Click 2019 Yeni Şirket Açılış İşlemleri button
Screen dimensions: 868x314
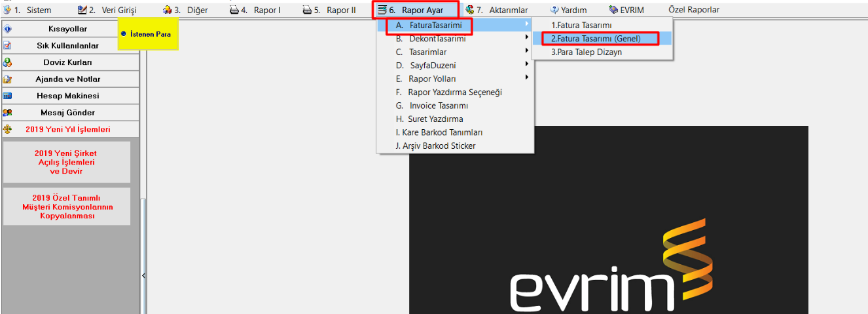tap(67, 162)
